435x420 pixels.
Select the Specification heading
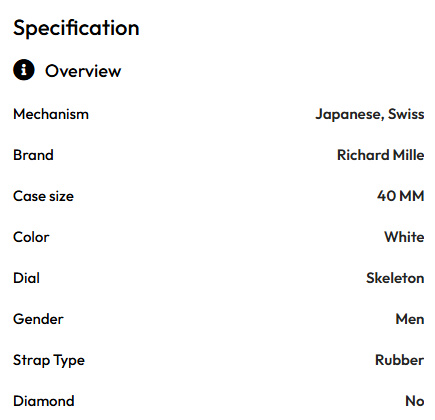point(76,28)
